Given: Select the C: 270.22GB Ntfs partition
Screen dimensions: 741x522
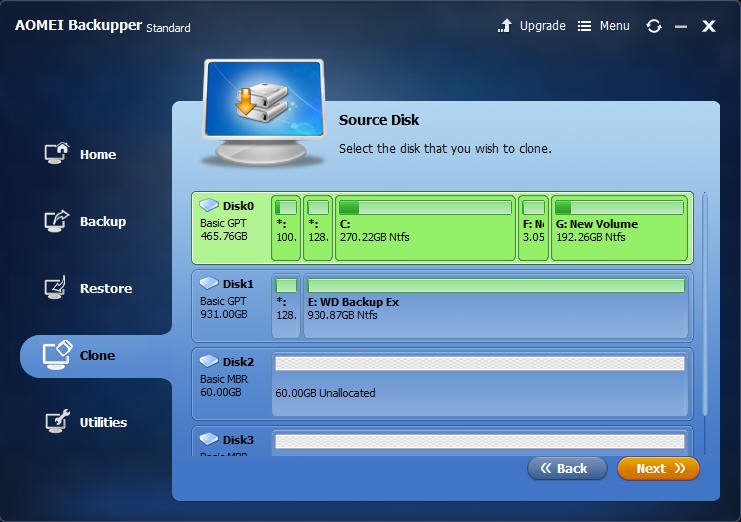Looking at the screenshot, I should pyautogui.click(x=425, y=228).
